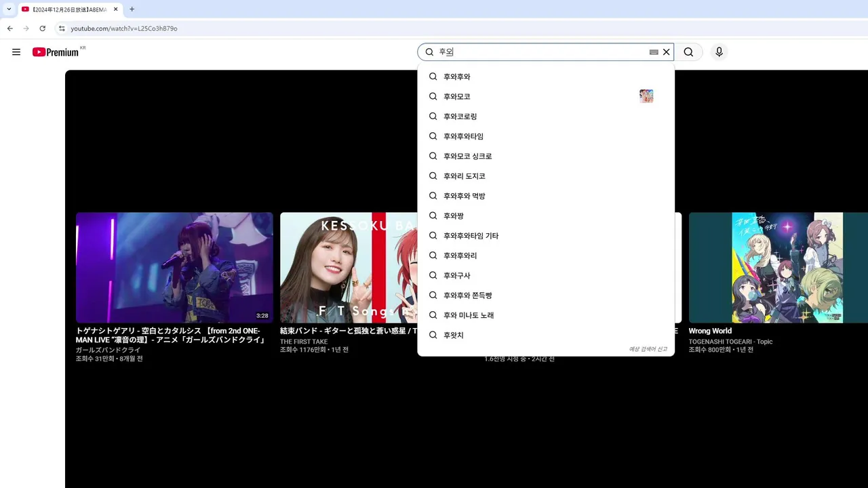Viewport: 868px width, 488px height.
Task: Go back in browser history
Action: (x=10, y=28)
